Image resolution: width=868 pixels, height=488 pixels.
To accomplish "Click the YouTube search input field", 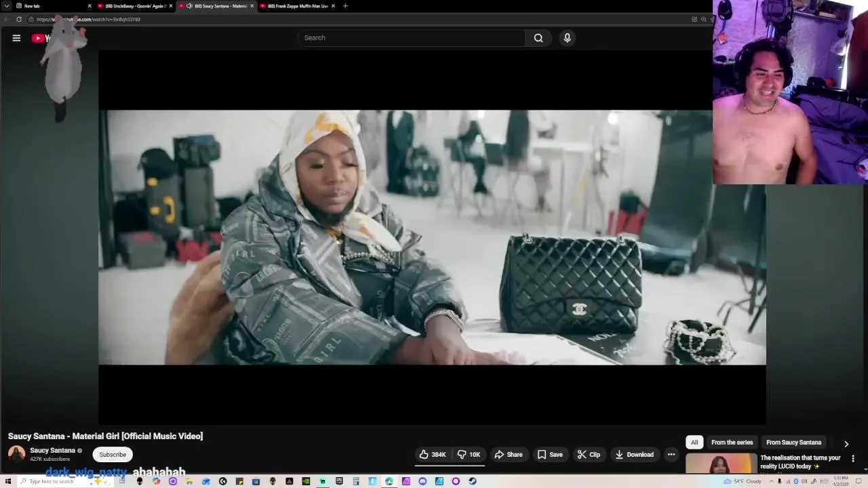I will click(411, 38).
